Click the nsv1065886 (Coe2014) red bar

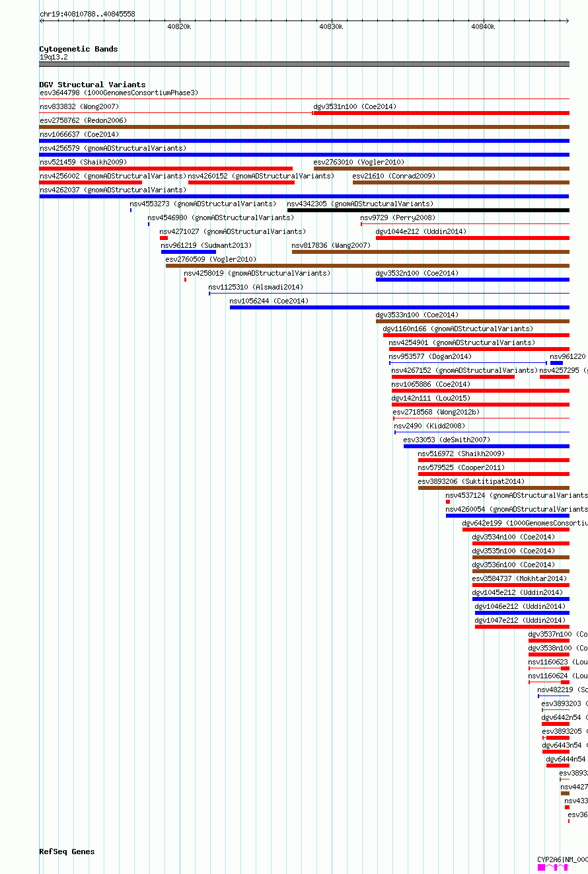(480, 391)
